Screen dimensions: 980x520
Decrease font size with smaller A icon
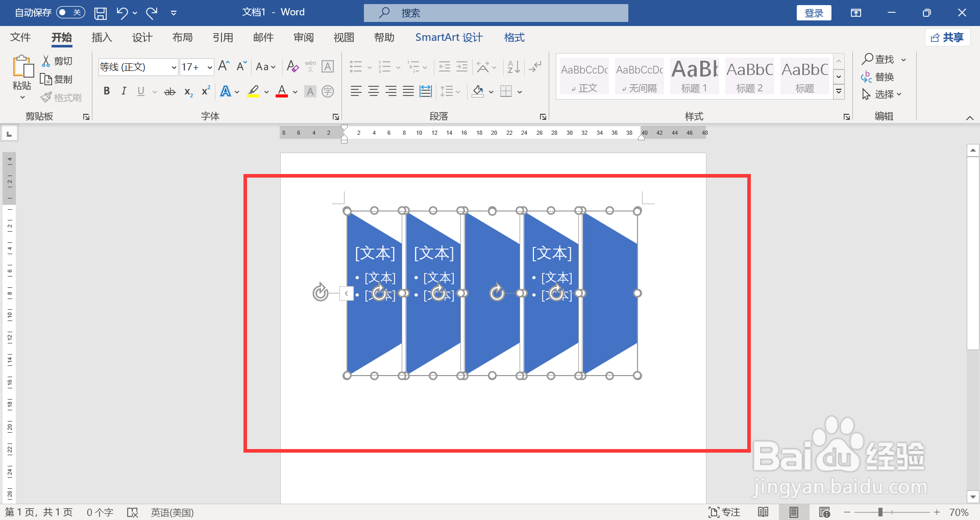coord(241,66)
